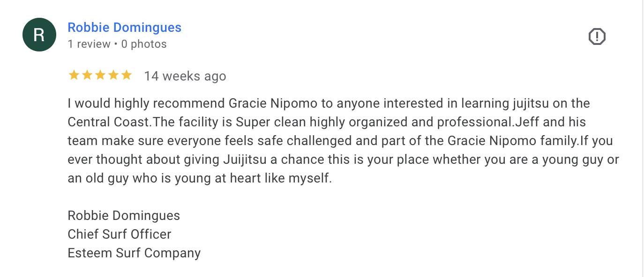Click the "1 review" count text
644x277 pixels.
(89, 44)
